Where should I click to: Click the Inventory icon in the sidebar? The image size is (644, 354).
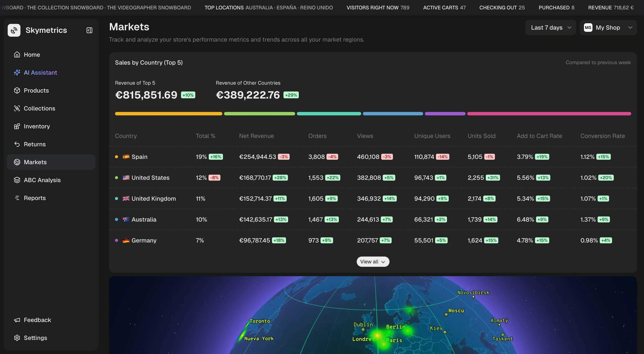[x=17, y=126]
